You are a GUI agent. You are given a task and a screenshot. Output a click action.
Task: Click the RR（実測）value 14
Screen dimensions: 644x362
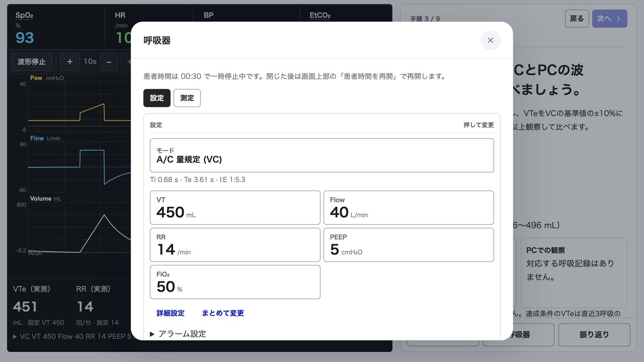(85, 307)
